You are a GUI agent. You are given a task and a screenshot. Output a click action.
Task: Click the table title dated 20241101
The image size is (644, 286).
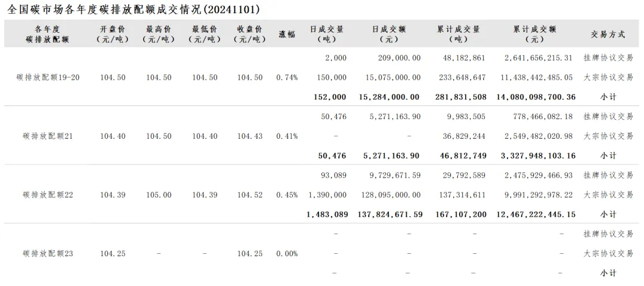tap(134, 10)
